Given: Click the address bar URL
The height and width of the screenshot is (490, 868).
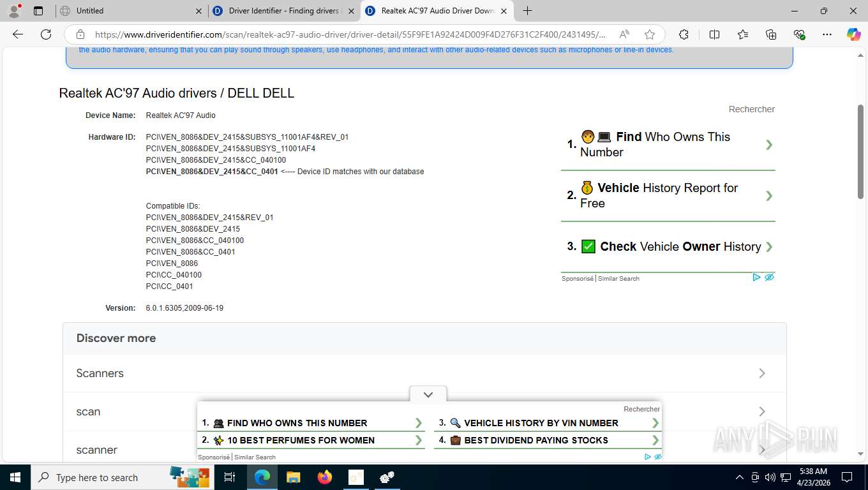Looking at the screenshot, I should 350,34.
